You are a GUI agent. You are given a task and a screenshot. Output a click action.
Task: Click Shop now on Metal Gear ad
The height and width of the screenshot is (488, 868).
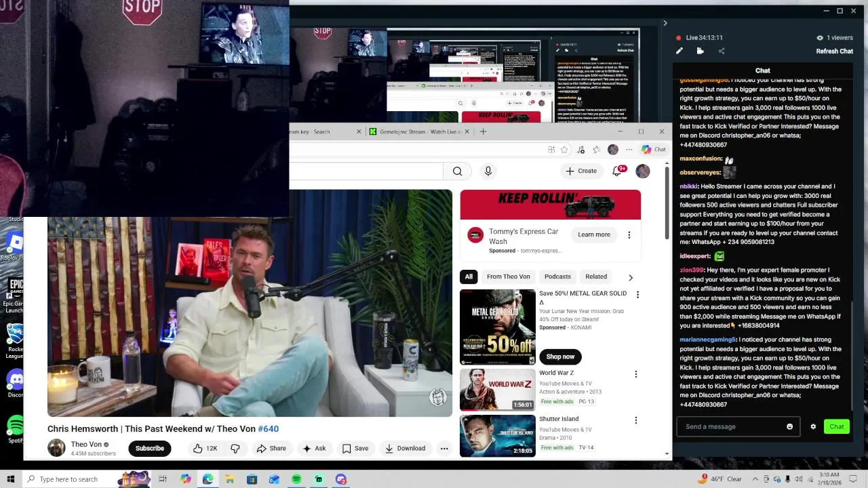[x=560, y=357]
